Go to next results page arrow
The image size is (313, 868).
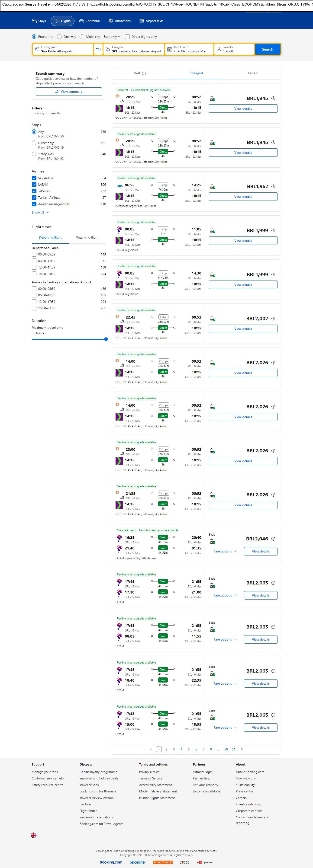(x=242, y=749)
